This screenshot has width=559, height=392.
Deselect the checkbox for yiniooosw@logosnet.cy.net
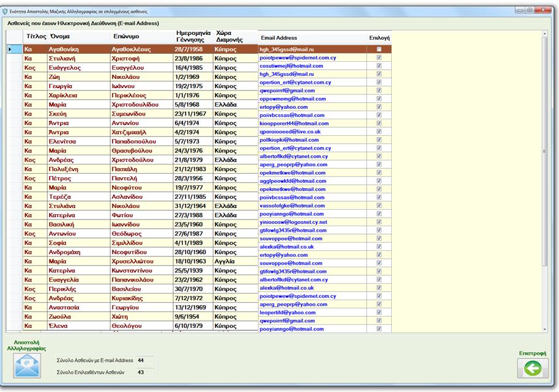click(379, 222)
